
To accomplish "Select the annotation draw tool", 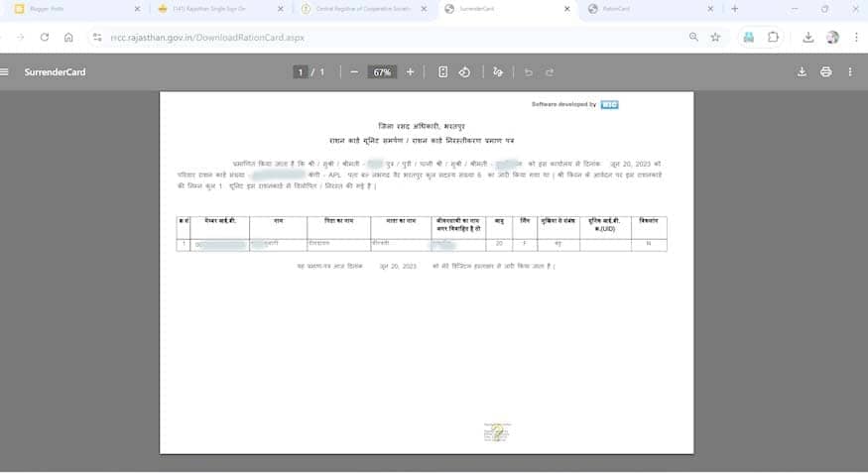I will (x=498, y=71).
